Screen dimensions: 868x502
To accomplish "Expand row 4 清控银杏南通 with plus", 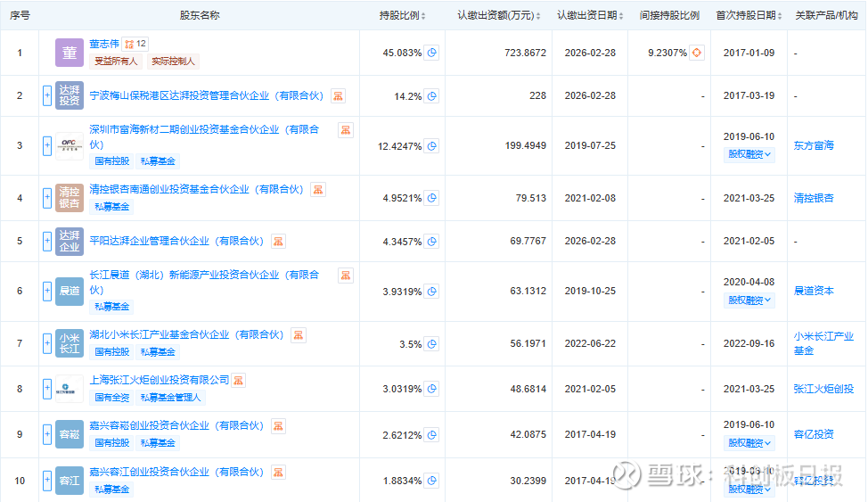I will point(47,198).
